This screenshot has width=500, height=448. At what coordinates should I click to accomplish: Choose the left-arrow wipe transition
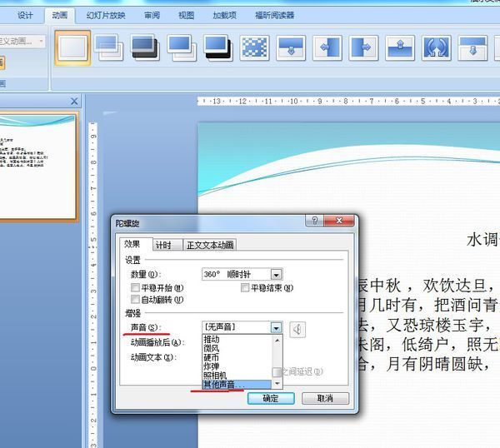[327, 47]
